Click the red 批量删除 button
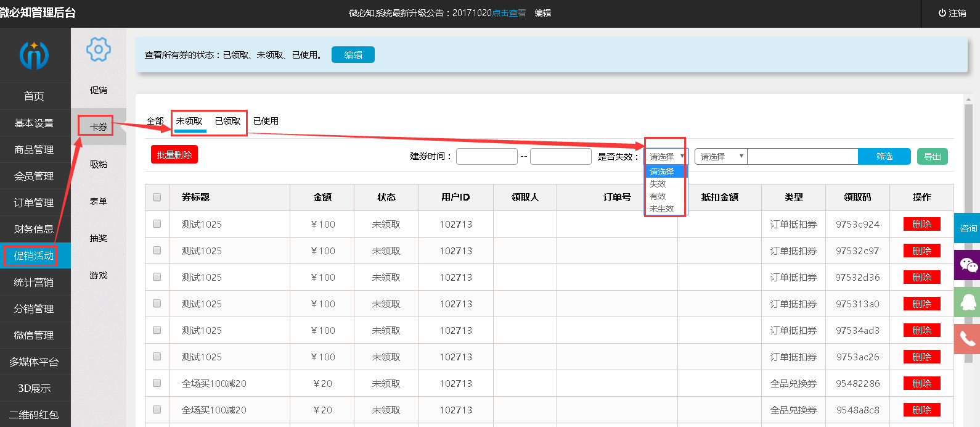 pyautogui.click(x=174, y=155)
